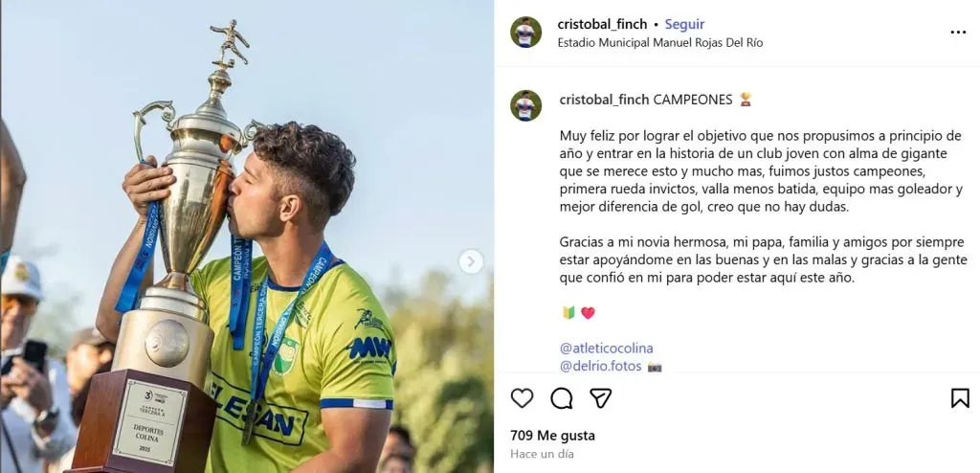The width and height of the screenshot is (980, 473).
Task: Open the @atleticocolina mention
Action: pos(606,349)
